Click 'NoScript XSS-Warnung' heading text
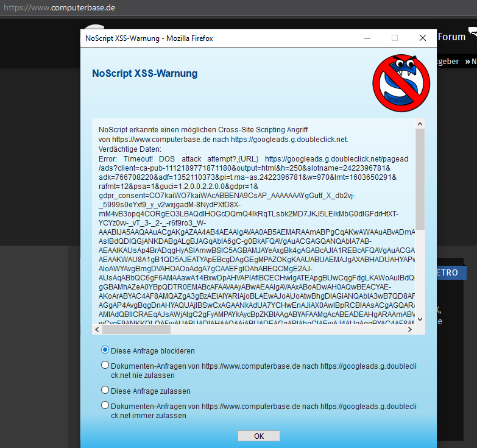Viewport: 477px width, 448px height. [x=145, y=73]
